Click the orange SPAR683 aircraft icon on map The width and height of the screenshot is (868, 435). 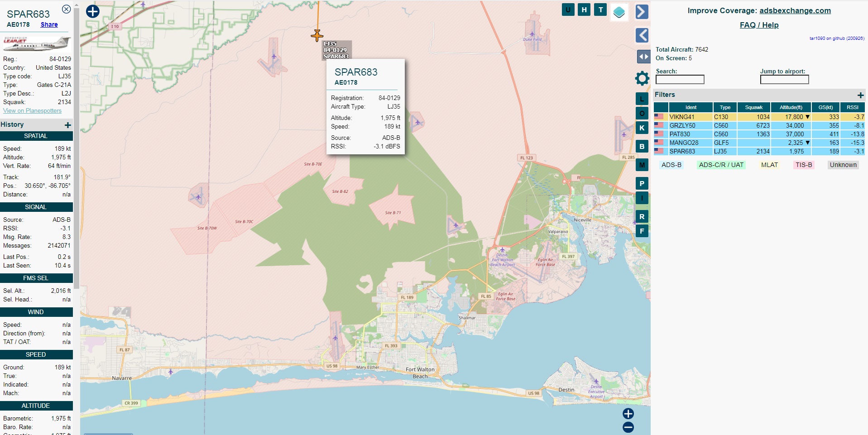[x=317, y=35]
